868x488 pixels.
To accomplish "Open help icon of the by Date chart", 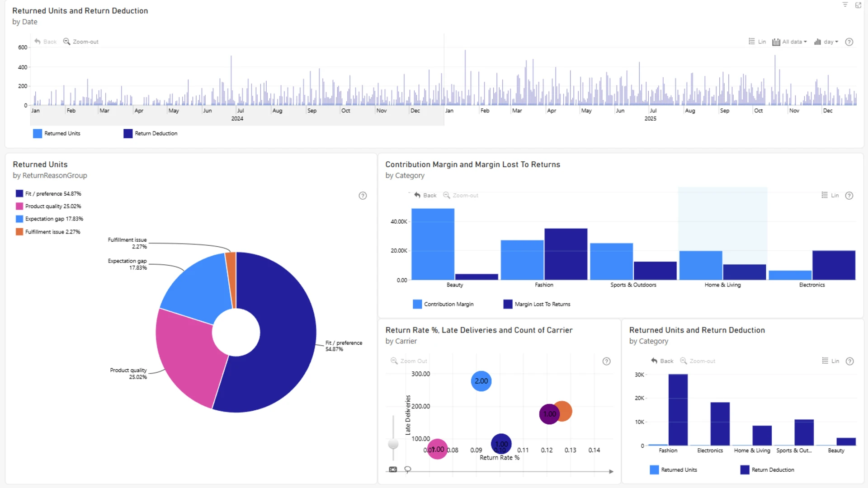I will coord(849,42).
